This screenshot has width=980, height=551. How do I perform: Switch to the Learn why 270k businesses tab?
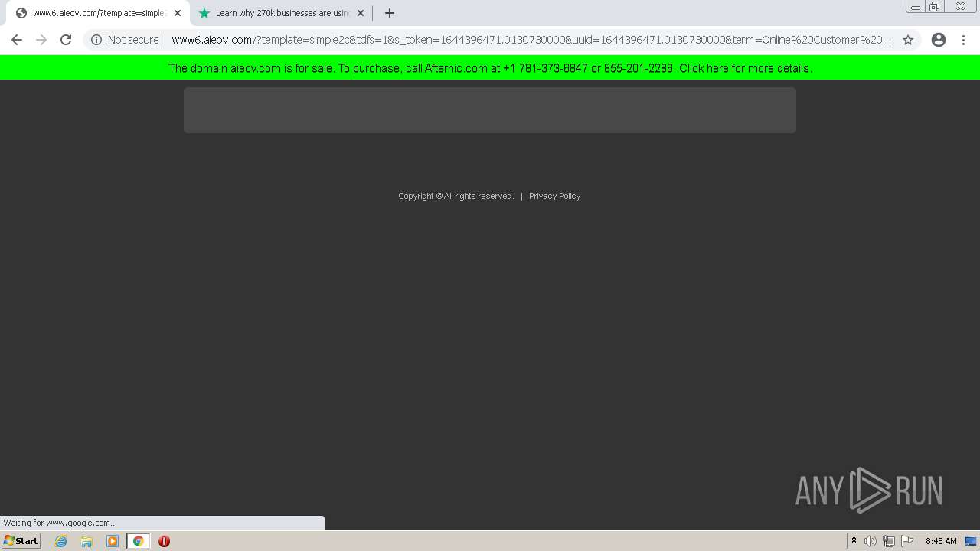click(x=282, y=13)
